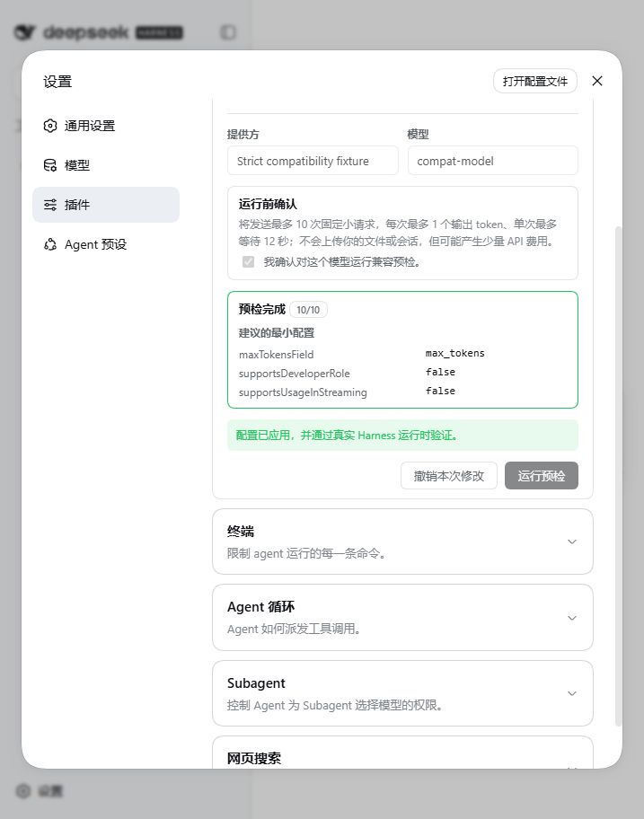Click the 打开配置文件 button

(x=534, y=82)
